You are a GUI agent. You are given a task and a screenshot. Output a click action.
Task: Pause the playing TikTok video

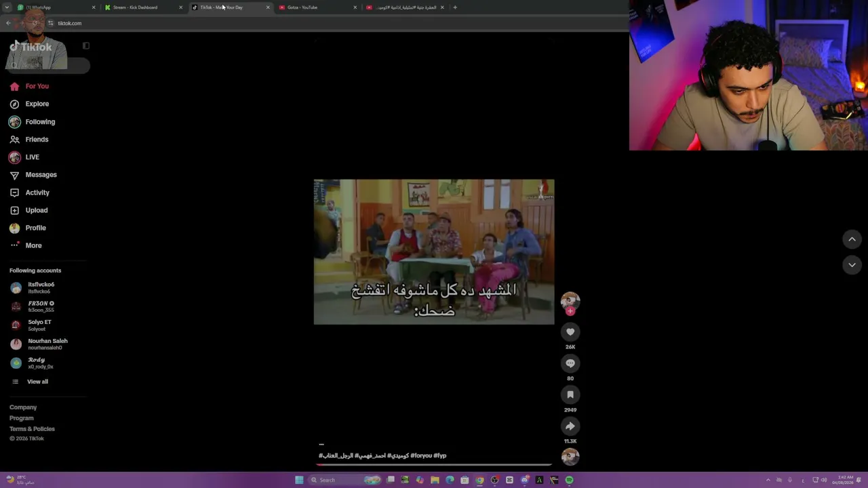click(434, 252)
